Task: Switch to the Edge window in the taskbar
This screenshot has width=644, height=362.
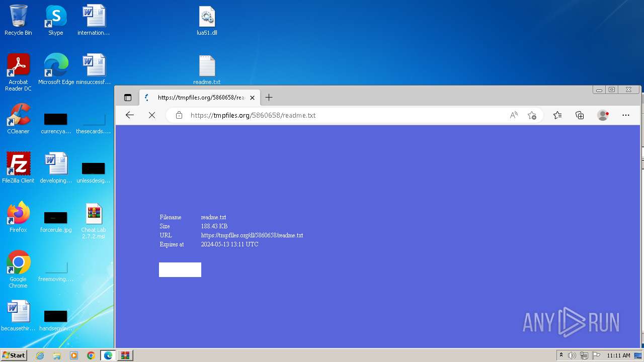Action: coord(108,355)
